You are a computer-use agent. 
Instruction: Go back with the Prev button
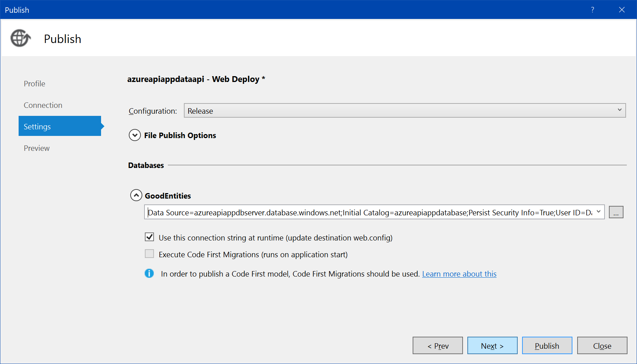437,346
